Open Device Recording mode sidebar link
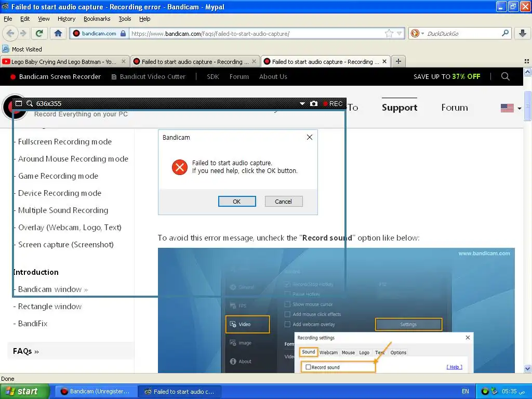This screenshot has height=399, width=532. (60, 193)
